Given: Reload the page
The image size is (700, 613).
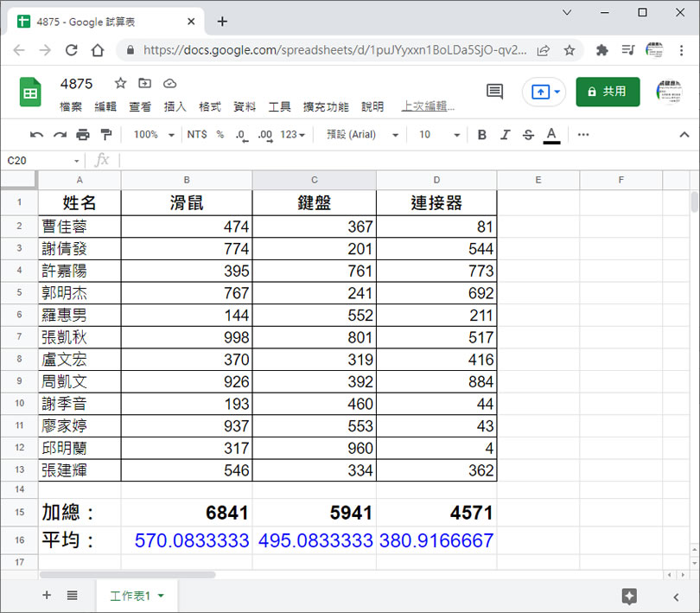Looking at the screenshot, I should 72,50.
